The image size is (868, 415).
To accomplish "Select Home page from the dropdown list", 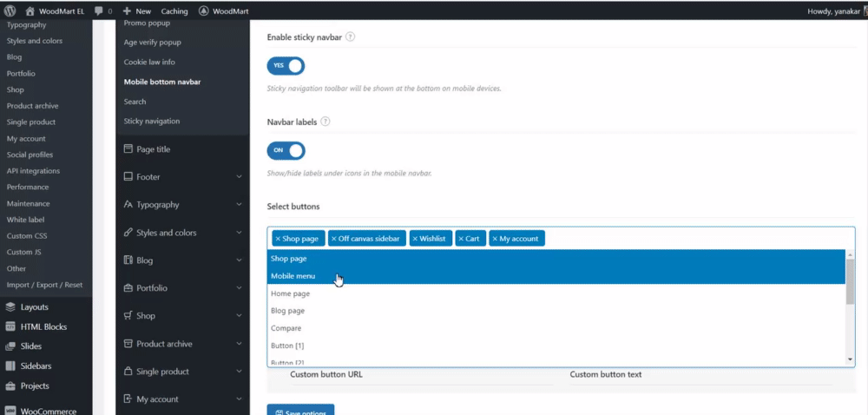I will pyautogui.click(x=556, y=293).
